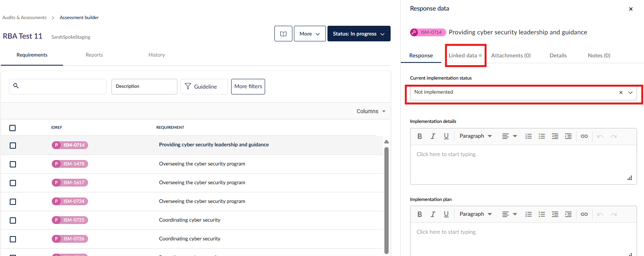Open requirement Providing cyber security leadership and guidance
Image resolution: width=644 pixels, height=256 pixels.
point(214,145)
